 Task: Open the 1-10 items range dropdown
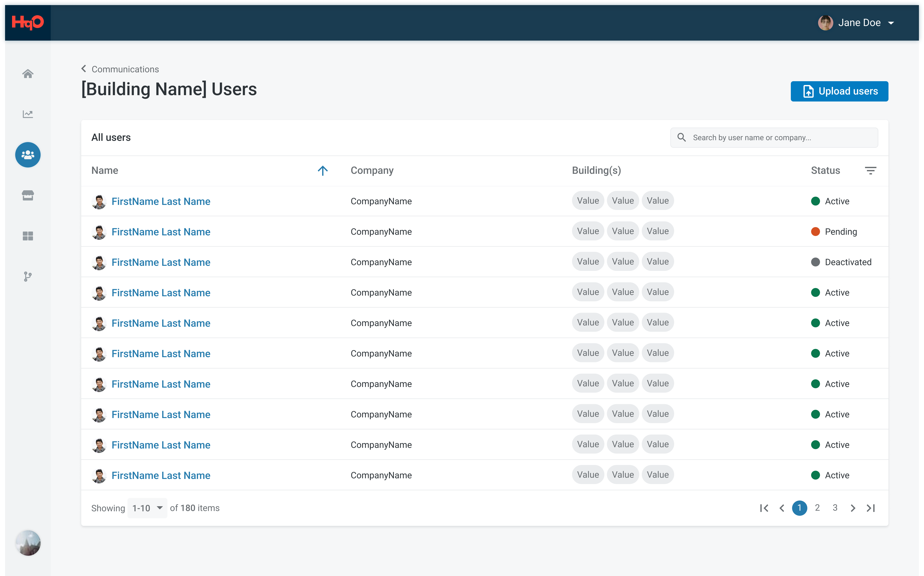[147, 508]
